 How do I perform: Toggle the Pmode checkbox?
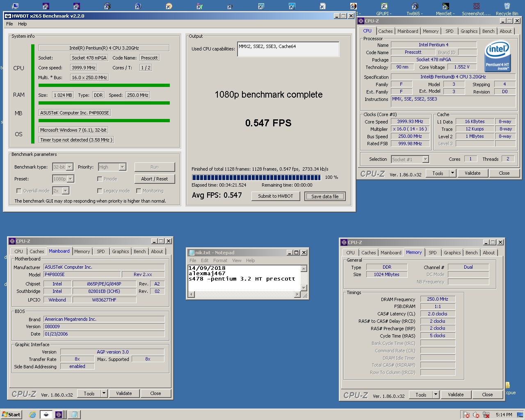tap(100, 179)
